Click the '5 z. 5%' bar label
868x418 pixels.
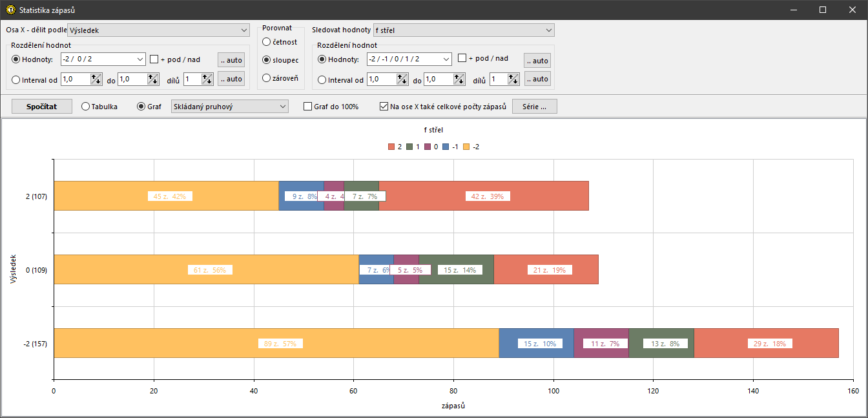[x=409, y=270]
